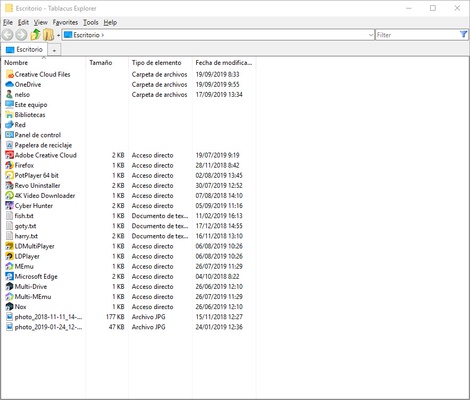
Task: Sort by the Nombre column header
Action: pyautogui.click(x=44, y=63)
